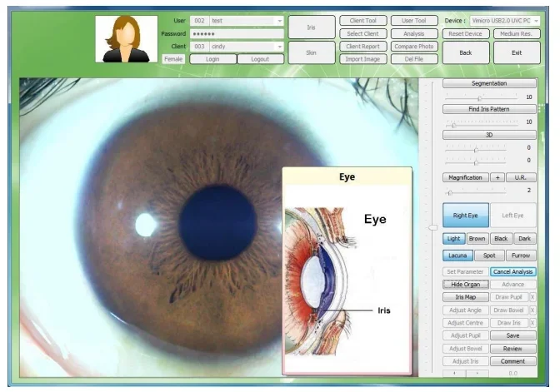Click the vertical slider handle beside image
This screenshot has width=560, height=392.
coord(432,227)
